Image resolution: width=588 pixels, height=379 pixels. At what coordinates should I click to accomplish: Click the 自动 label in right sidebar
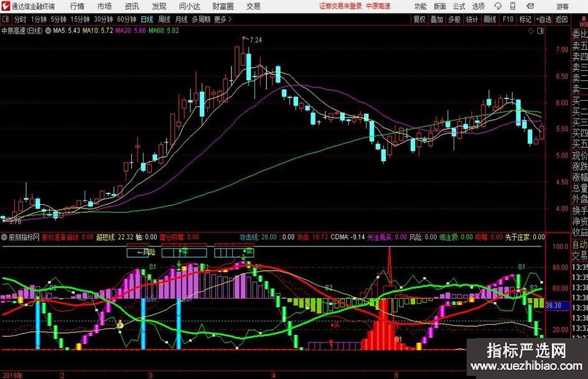pyautogui.click(x=579, y=245)
